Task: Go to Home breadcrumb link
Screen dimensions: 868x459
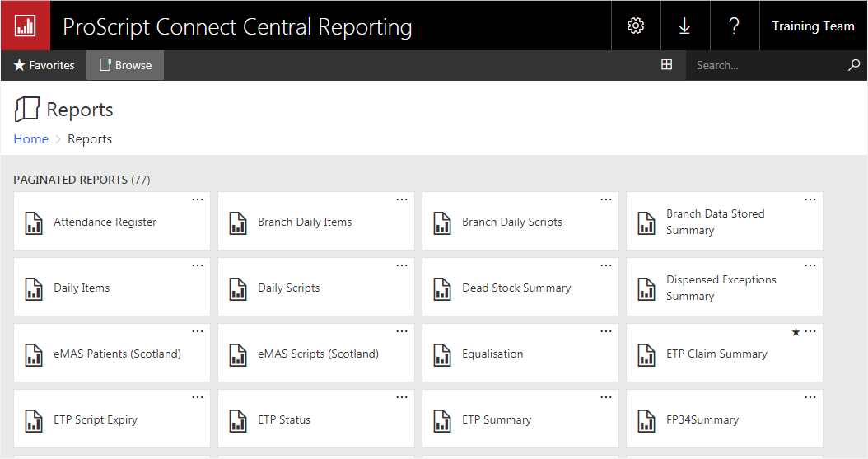Action: click(x=31, y=139)
